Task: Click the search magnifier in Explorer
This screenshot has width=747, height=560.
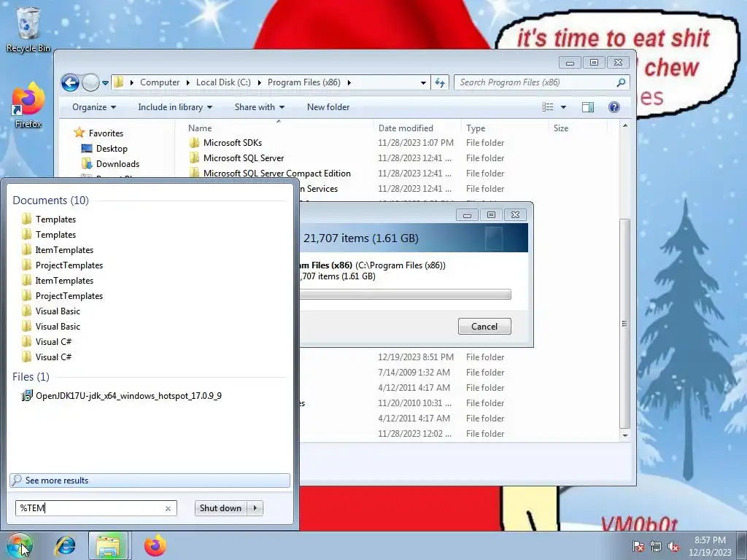Action: [621, 82]
